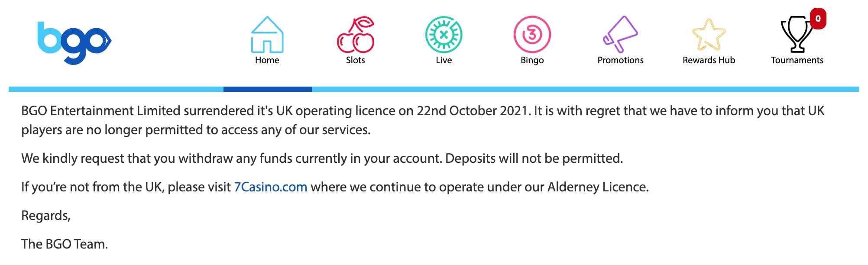This screenshot has height=265, width=868.
Task: Open Bingo via the pink ball icon
Action: [532, 34]
